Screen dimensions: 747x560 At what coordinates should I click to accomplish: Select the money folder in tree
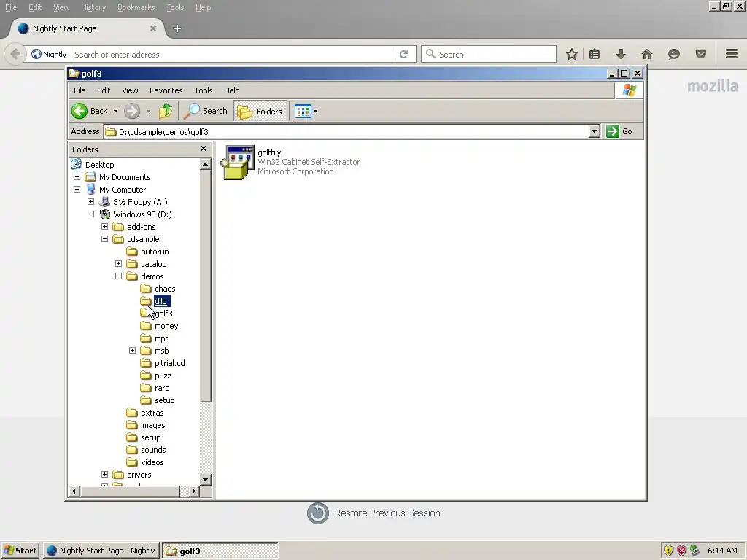pos(166,326)
